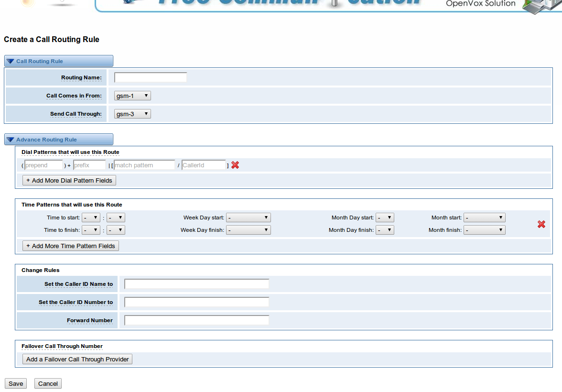Screen dimensions: 562x392
Task: Open the Time to finish minute dropdown
Action: pos(116,230)
